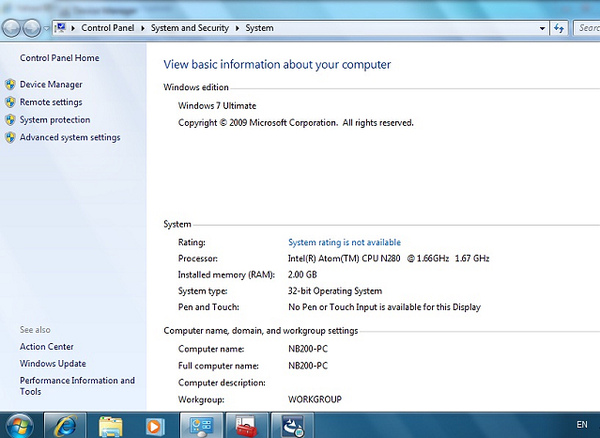Viewport: 600px width, 438px height.
Task: Select the WORKGROUP value
Action: (315, 399)
